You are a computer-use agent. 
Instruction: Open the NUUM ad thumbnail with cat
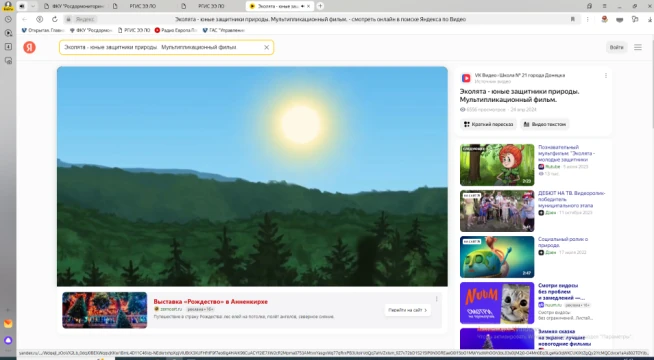tap(497, 303)
